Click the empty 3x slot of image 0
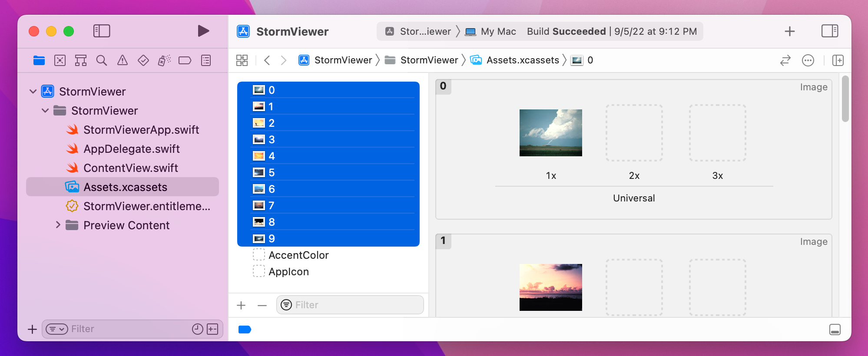868x356 pixels. pos(718,133)
